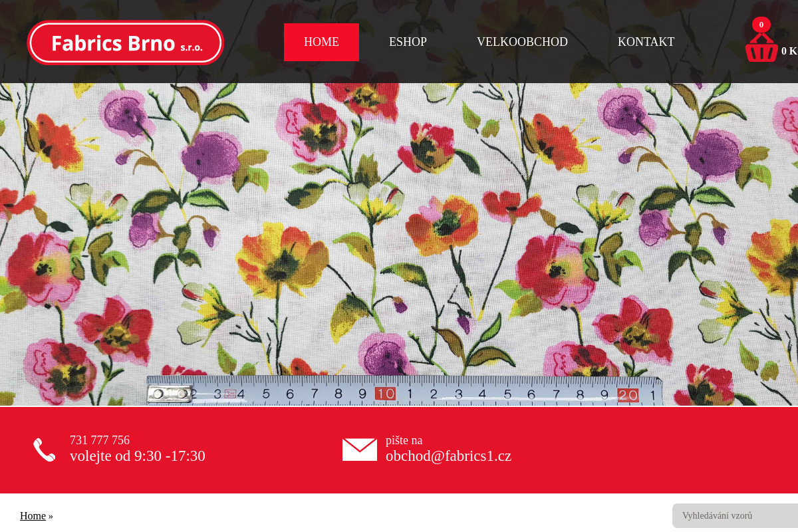Click the basket icon to view cart contents

[x=761, y=47]
